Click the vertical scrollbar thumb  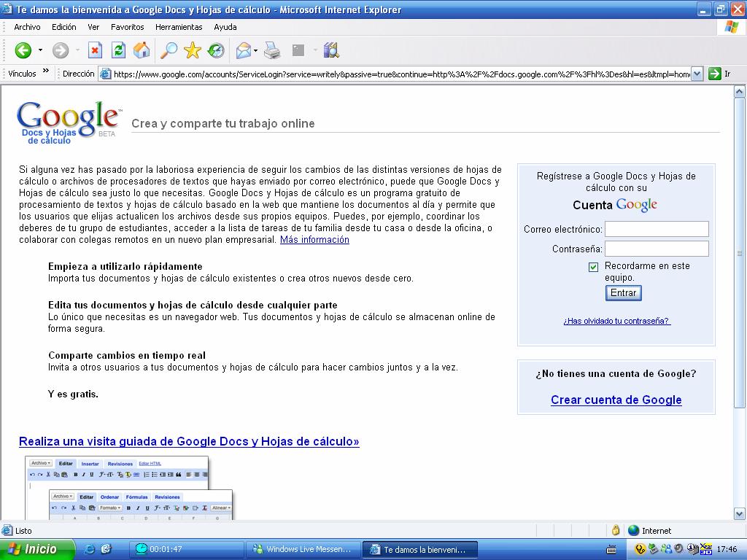(x=740, y=253)
